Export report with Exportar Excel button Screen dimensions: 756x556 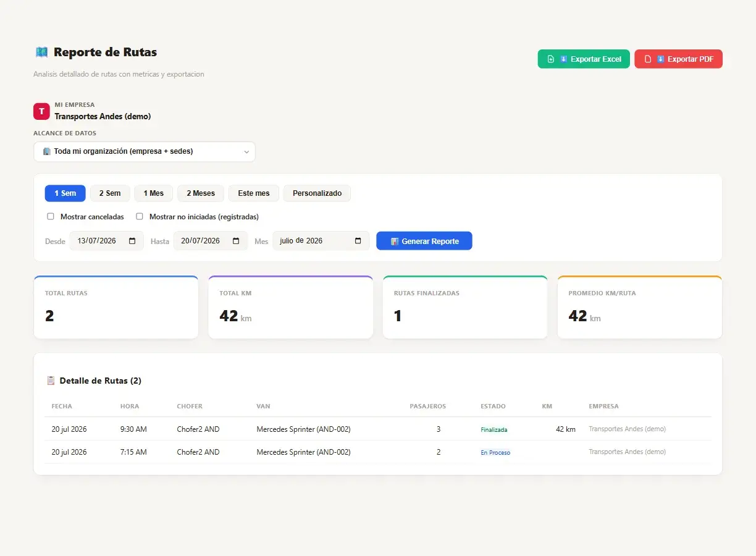584,59
